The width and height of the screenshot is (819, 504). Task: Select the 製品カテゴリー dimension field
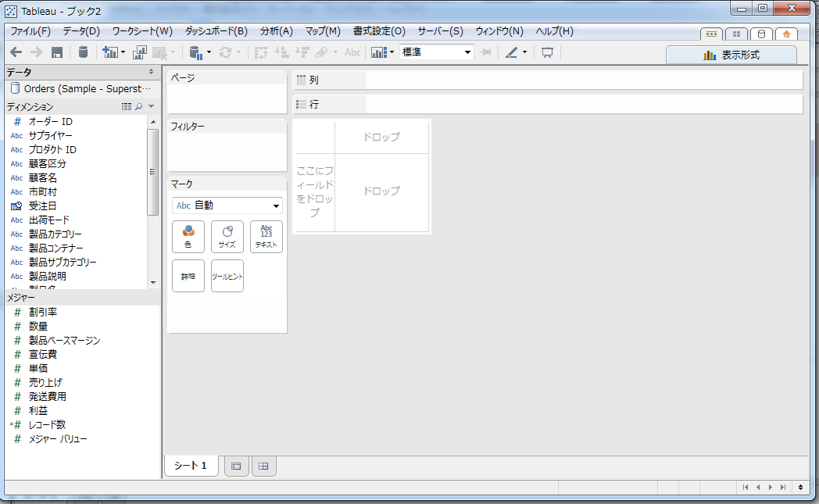tap(55, 234)
